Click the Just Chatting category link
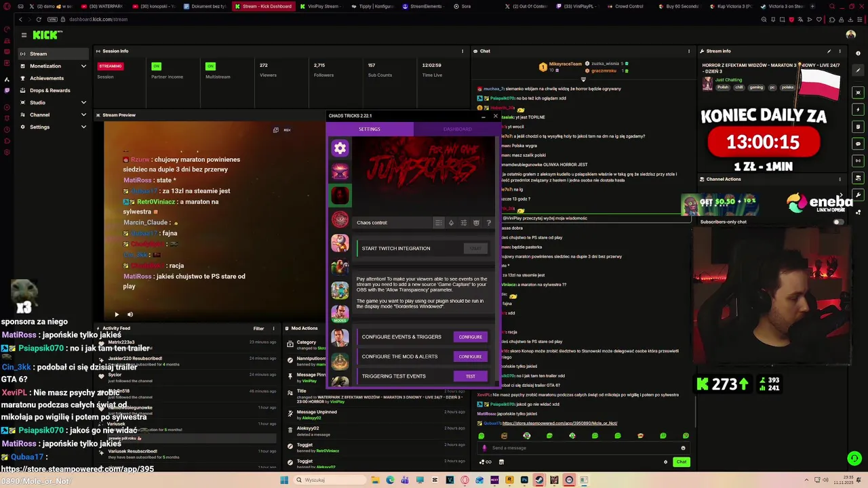The image size is (868, 488). point(728,79)
